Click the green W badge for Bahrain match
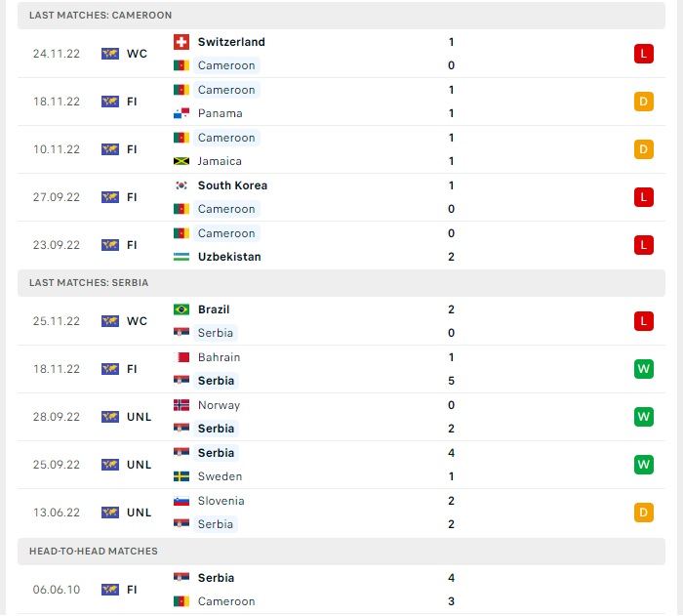 point(644,369)
